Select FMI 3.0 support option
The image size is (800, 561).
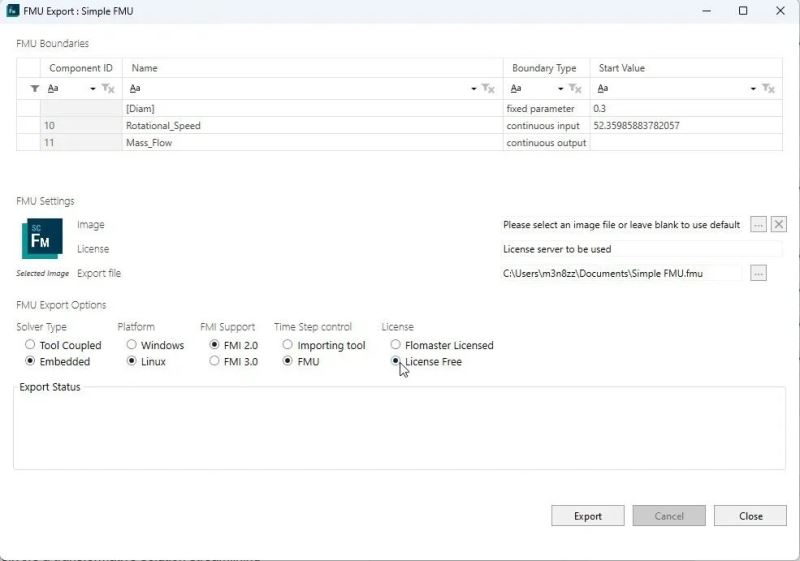(x=215, y=362)
